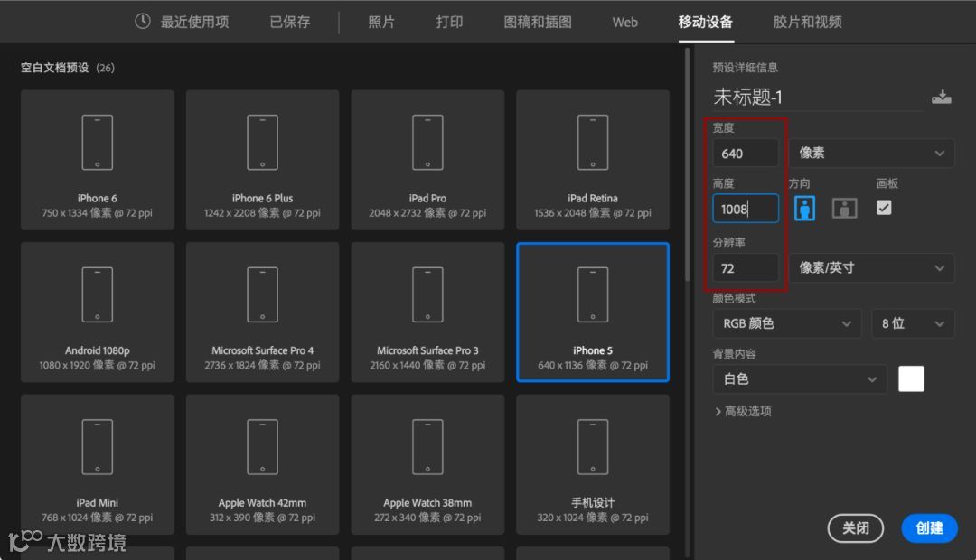Choose the iPad Mini preset
Screen dimensions: 976x560
(97, 465)
